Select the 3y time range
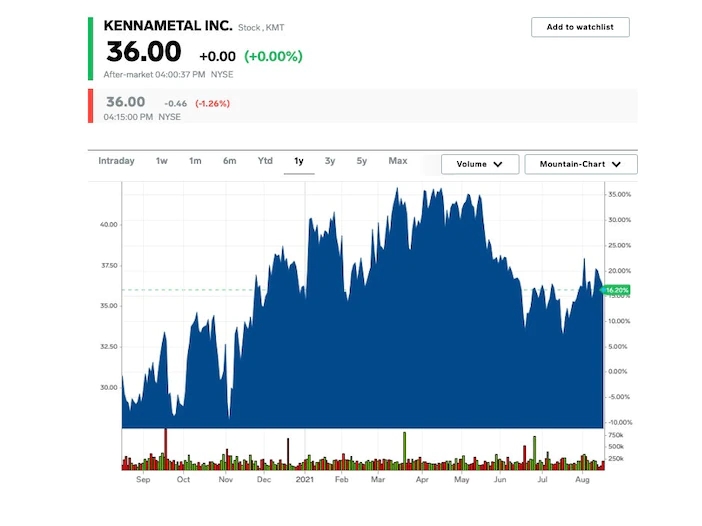Screen dimensions: 702x526 click(x=330, y=161)
